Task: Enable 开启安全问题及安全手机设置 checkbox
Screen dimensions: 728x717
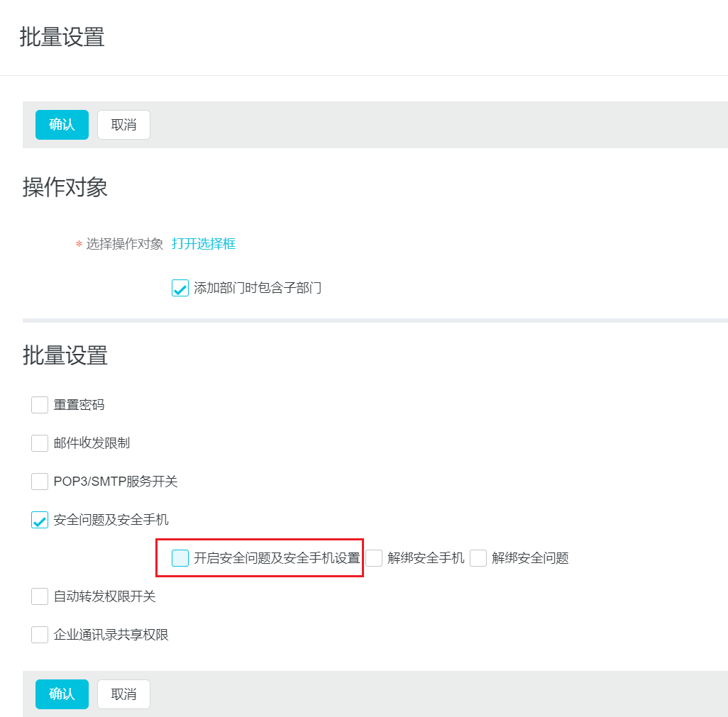Action: tap(180, 558)
